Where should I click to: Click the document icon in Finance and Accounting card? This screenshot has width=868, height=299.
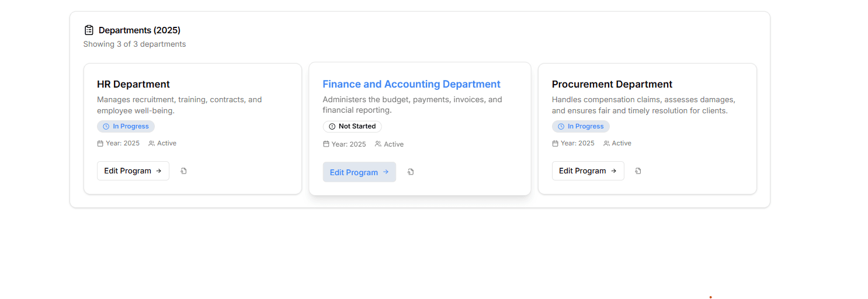[x=411, y=172]
